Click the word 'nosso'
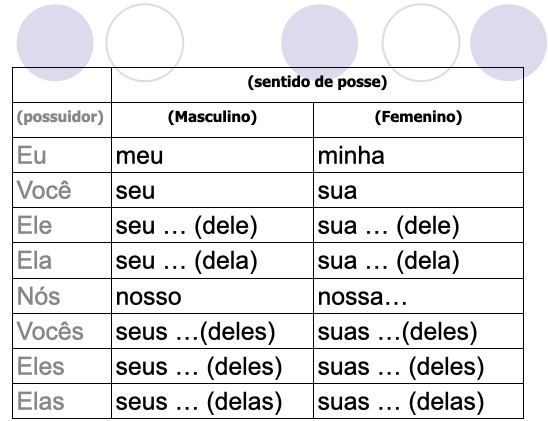 click(149, 297)
